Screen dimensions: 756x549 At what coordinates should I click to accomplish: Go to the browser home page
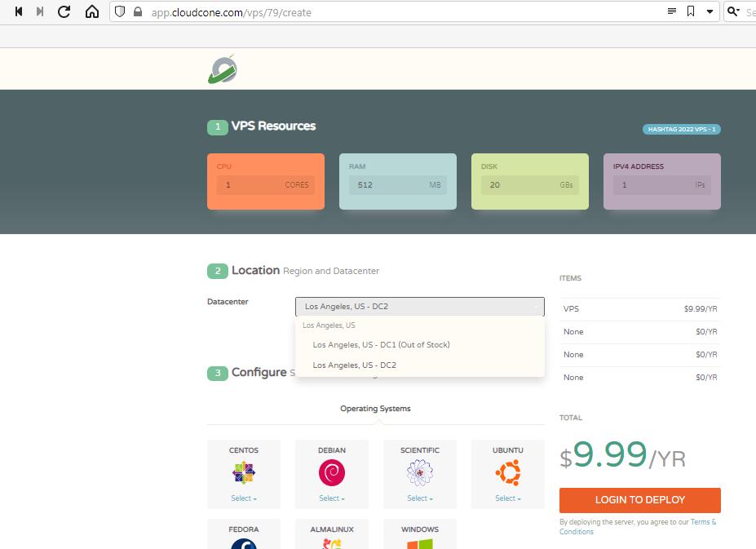point(91,11)
